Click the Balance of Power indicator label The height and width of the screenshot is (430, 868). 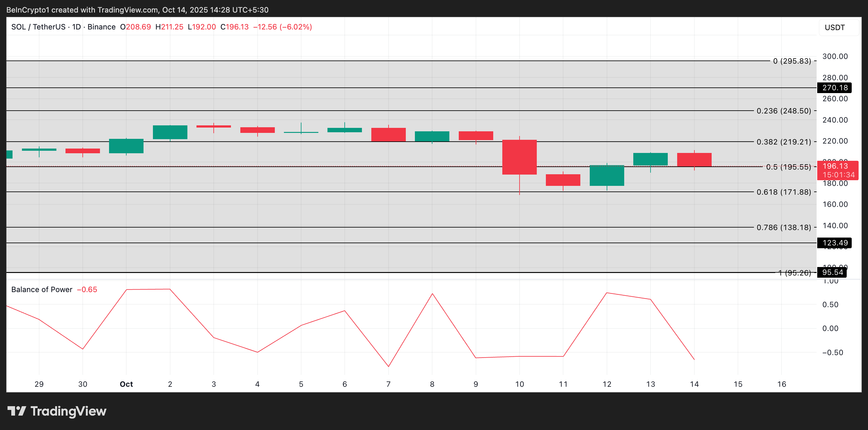(x=41, y=290)
